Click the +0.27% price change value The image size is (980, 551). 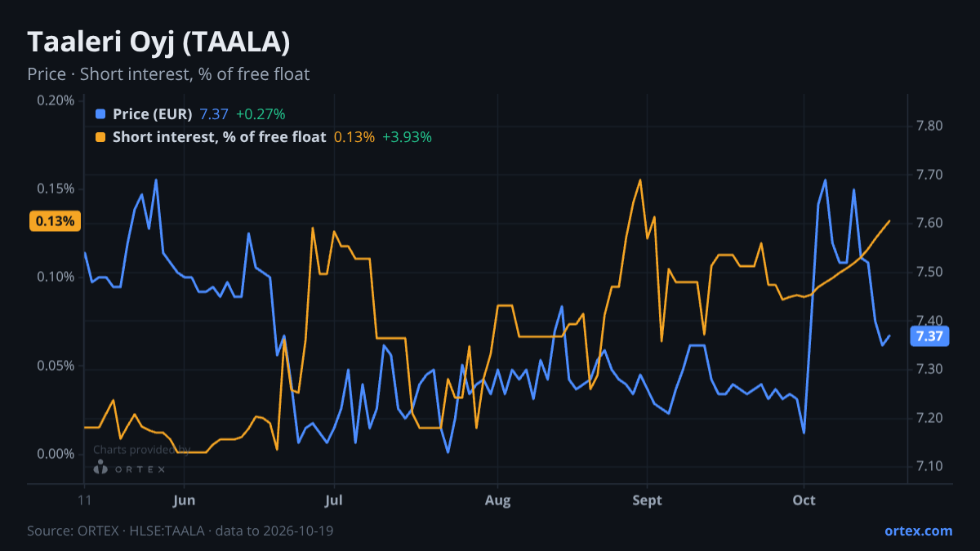click(x=261, y=114)
